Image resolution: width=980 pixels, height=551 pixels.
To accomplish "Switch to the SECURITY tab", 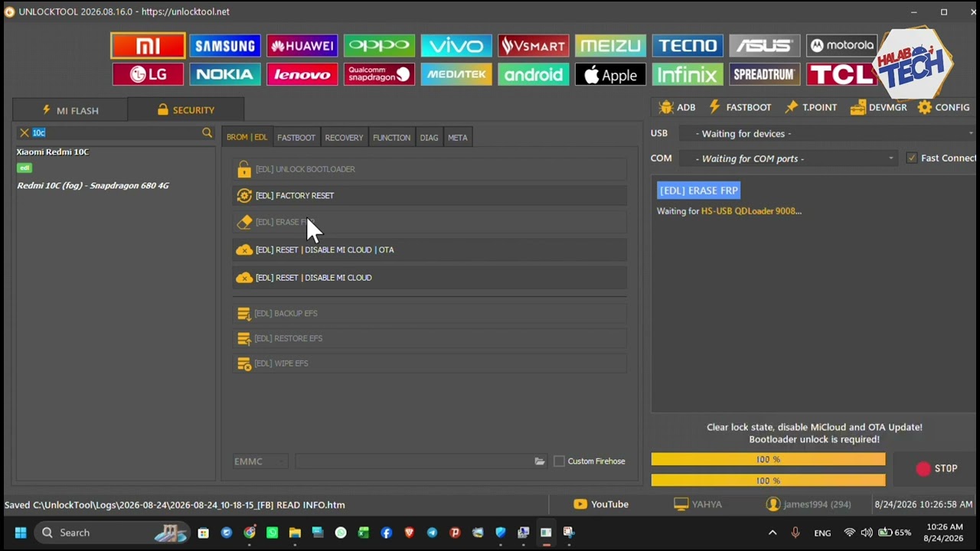I will tap(186, 110).
